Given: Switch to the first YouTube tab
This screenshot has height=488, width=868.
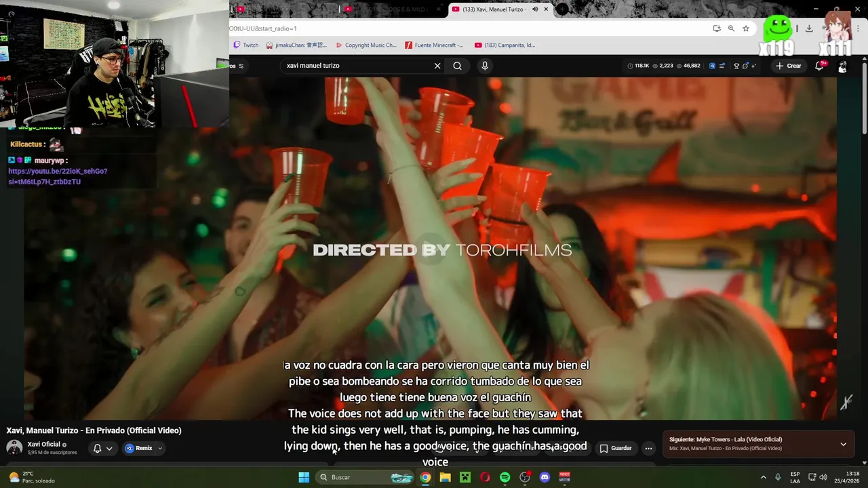Looking at the screenshot, I should [x=285, y=9].
